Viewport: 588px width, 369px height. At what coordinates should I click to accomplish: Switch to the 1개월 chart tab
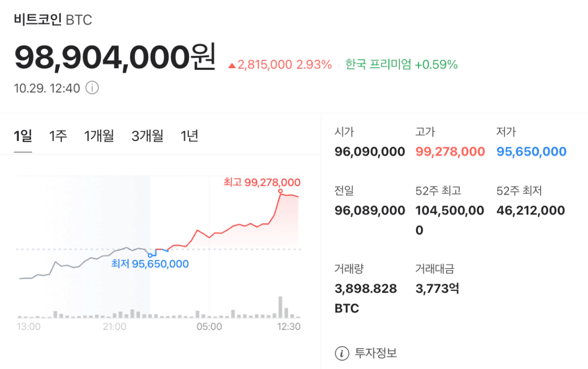coord(99,136)
